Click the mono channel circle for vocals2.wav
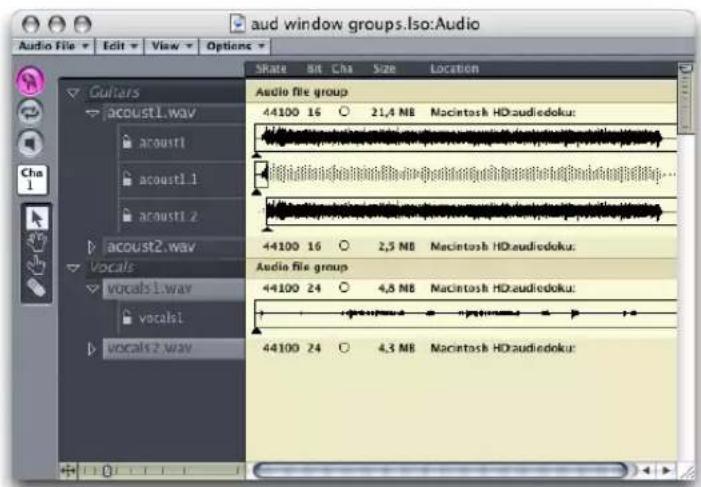 [x=344, y=347]
